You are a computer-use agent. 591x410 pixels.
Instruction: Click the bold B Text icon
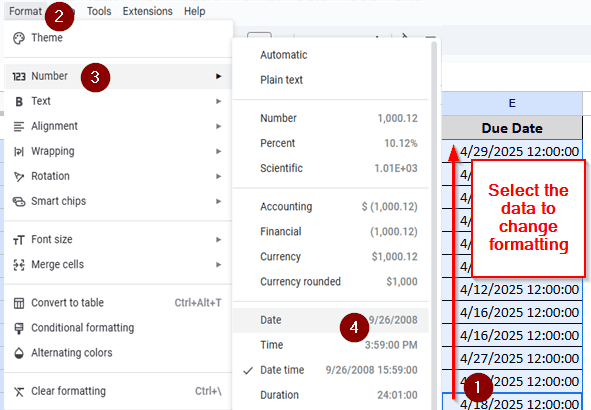tap(19, 101)
